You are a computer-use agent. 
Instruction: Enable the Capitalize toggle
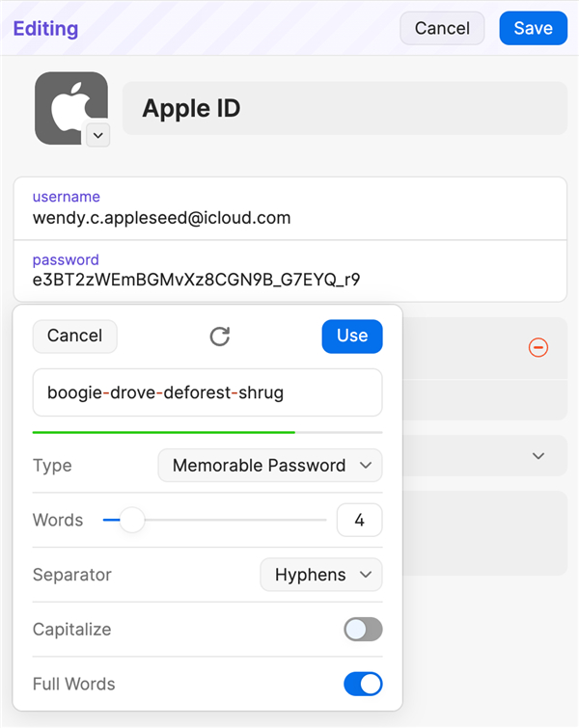(x=363, y=629)
